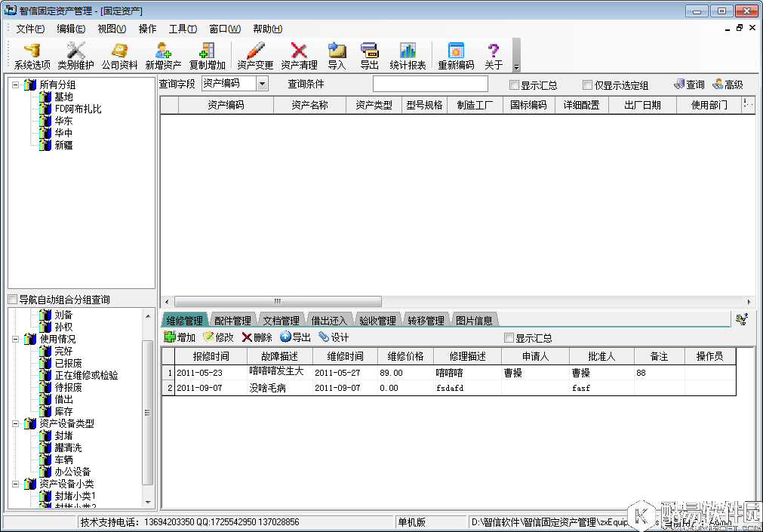This screenshot has height=532, width=763.
Task: Select the 资产清理 red X toolbar icon
Action: pos(299,56)
